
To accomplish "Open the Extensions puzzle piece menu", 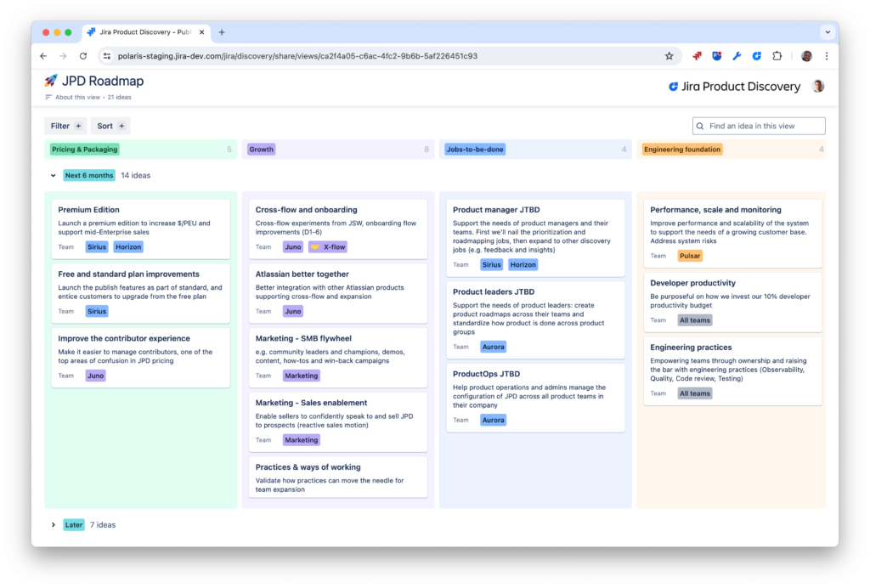I will (777, 56).
